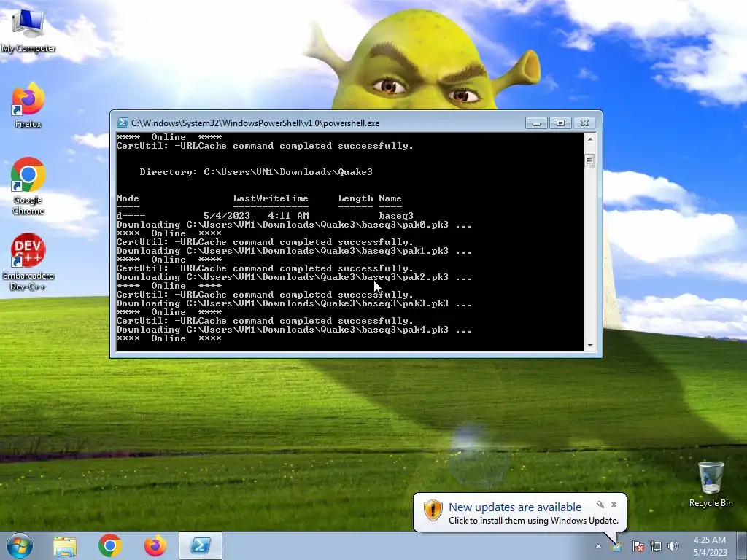Switch to PowerShell taskbar button
The width and height of the screenshot is (747, 560).
coord(201,545)
